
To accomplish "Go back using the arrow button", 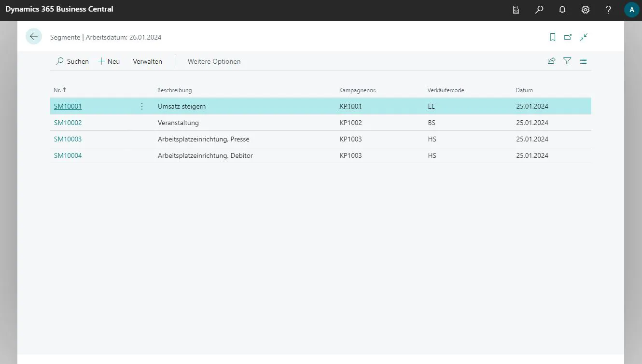I will tap(34, 37).
